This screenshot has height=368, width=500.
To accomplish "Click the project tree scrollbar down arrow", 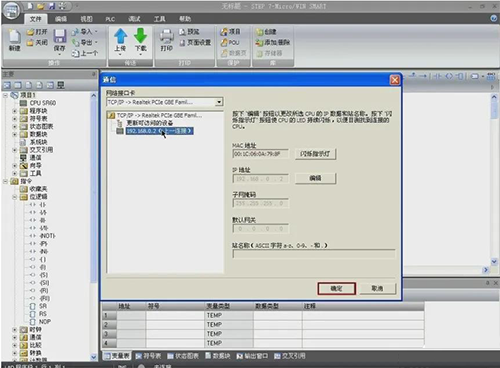I will pos(94,357).
